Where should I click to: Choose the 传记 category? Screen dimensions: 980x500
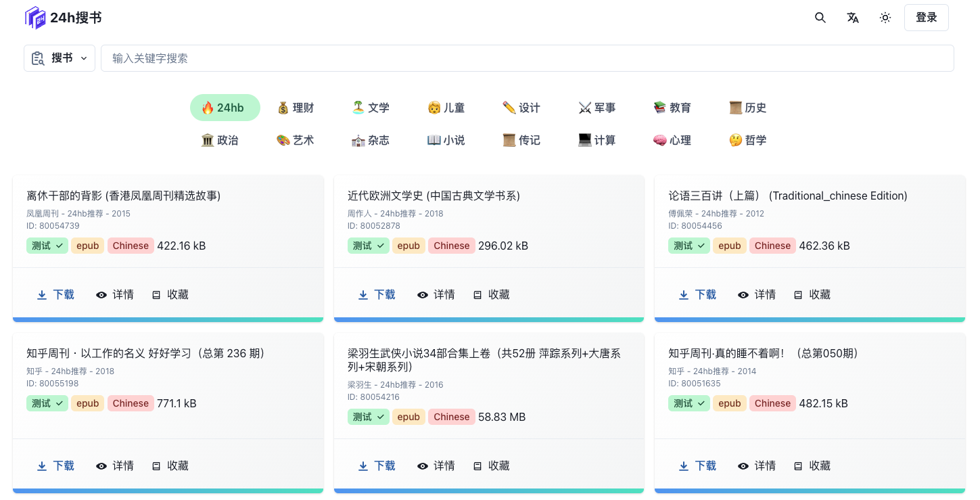click(521, 140)
